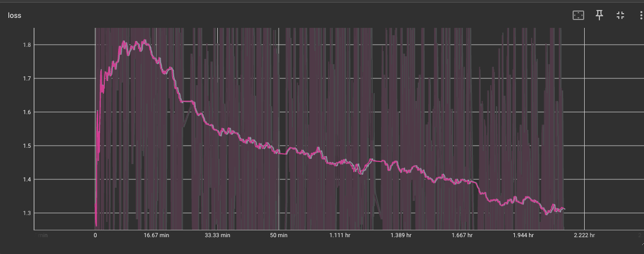The height and width of the screenshot is (254, 644).
Task: Click the 1.111 hr x-axis label
Action: (340, 236)
